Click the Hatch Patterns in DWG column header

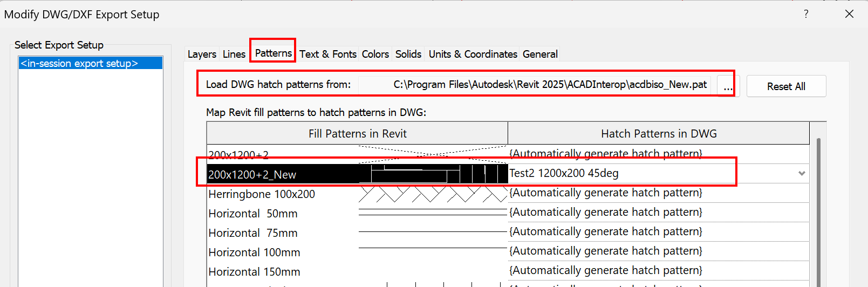[659, 133]
